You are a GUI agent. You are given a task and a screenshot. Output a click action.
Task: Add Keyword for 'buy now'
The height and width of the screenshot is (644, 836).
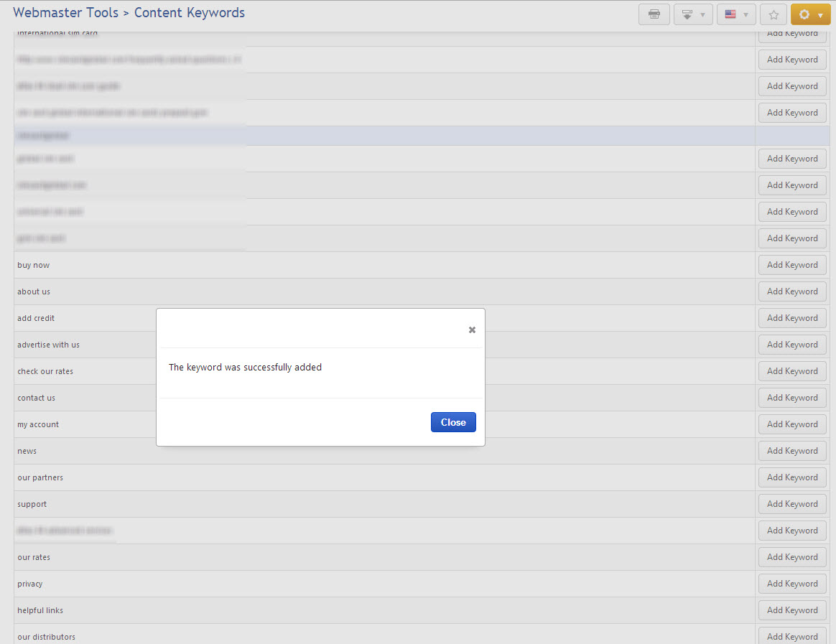coord(792,265)
